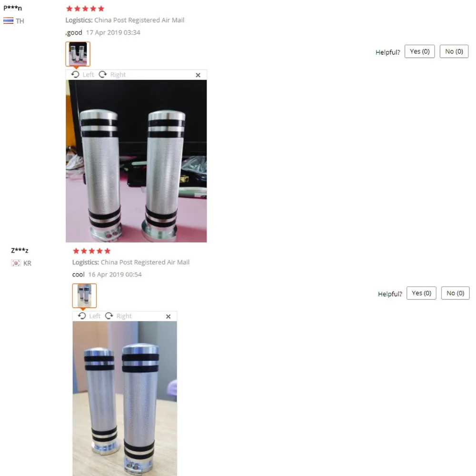Select thumbnail under the 'cool' review
This screenshot has height=476, width=476.
pyautogui.click(x=84, y=296)
